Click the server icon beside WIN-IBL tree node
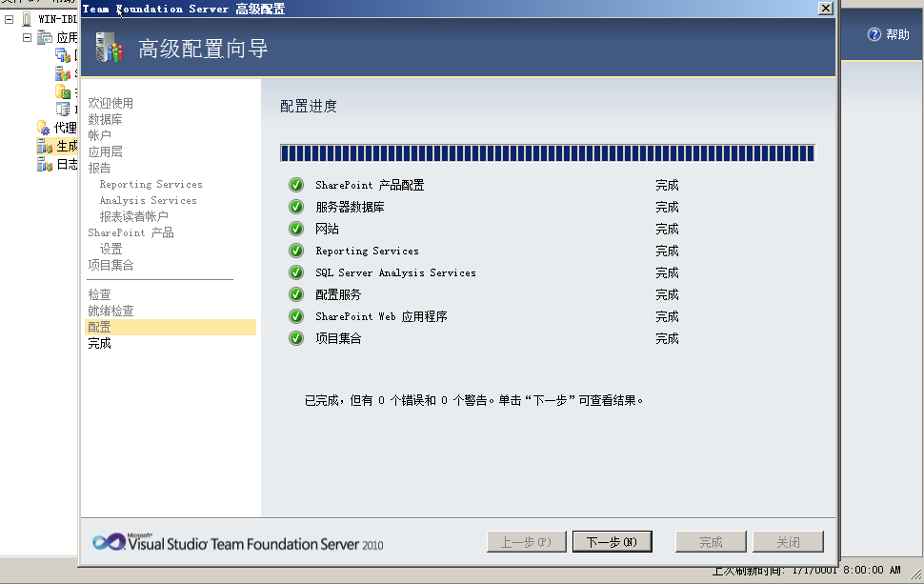The height and width of the screenshot is (584, 924). [27, 19]
